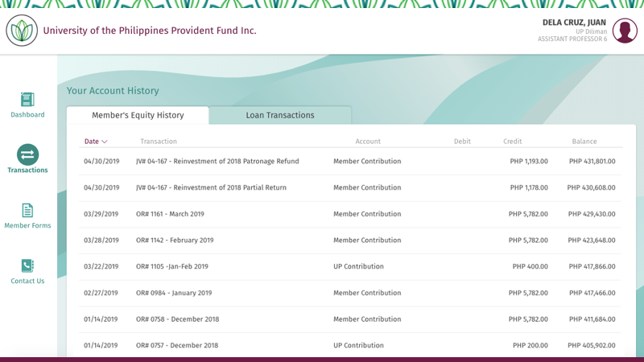Click the balance PHP 417,866.00

click(x=592, y=266)
